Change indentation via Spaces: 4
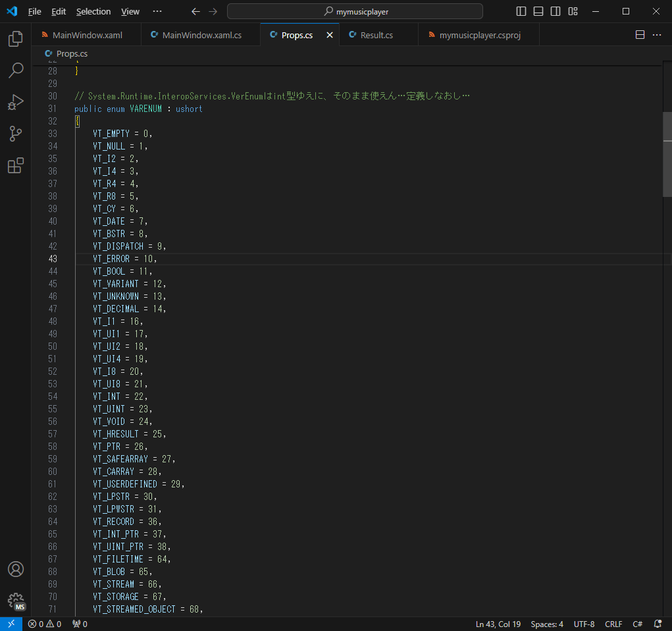672x631 pixels. pos(547,624)
